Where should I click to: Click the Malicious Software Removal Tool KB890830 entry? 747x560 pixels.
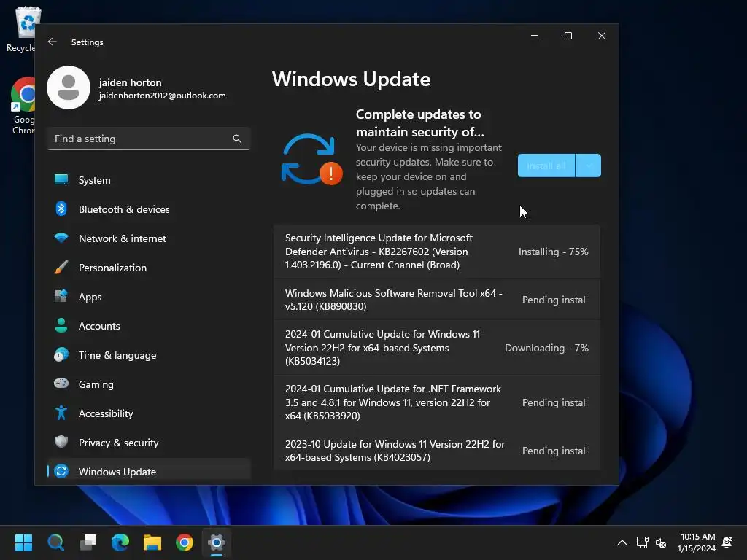[436, 300]
